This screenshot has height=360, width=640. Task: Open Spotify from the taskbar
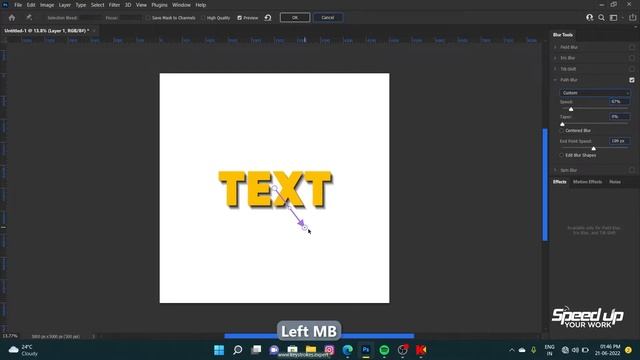pyautogui.click(x=384, y=350)
